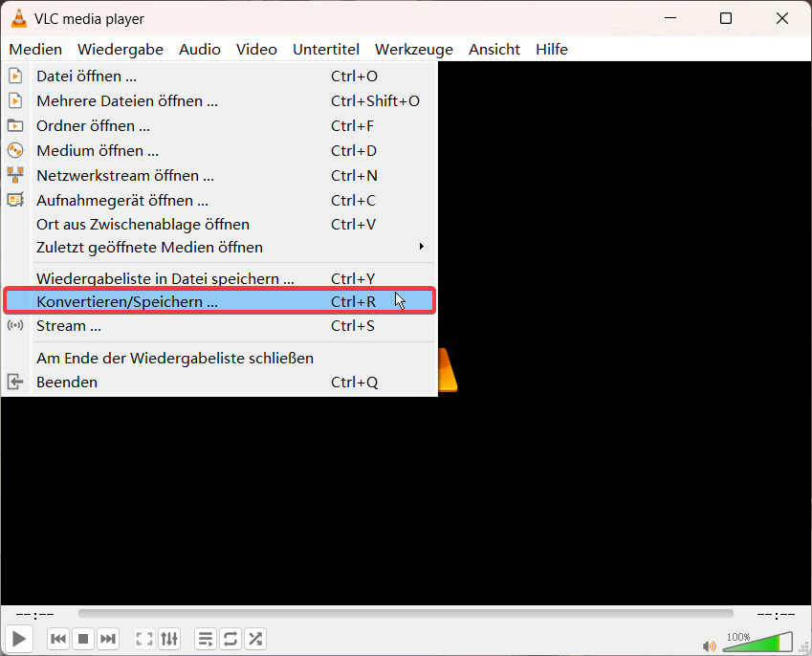
Task: Skip to next media in playlist
Action: [x=108, y=639]
